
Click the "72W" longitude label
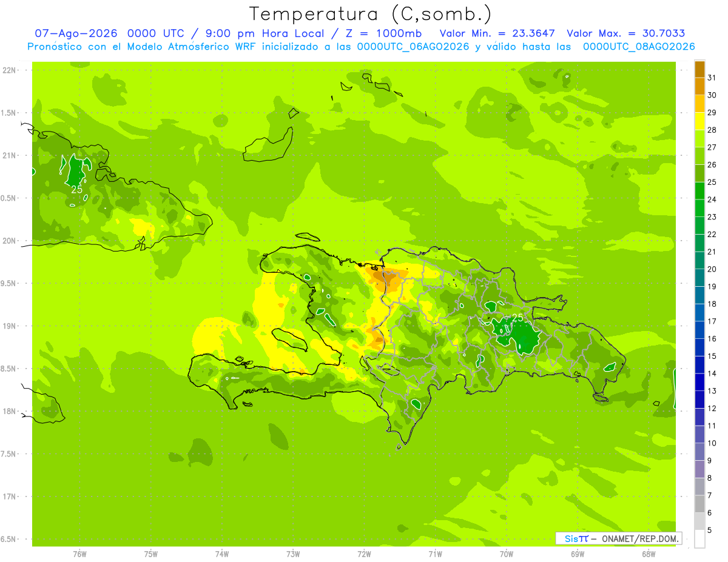(x=364, y=554)
